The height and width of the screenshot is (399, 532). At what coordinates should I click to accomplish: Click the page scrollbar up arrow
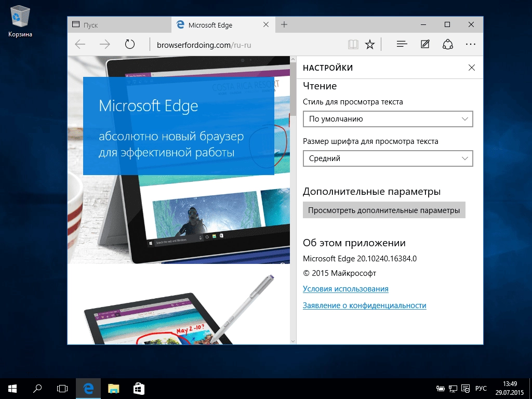tap(293, 60)
